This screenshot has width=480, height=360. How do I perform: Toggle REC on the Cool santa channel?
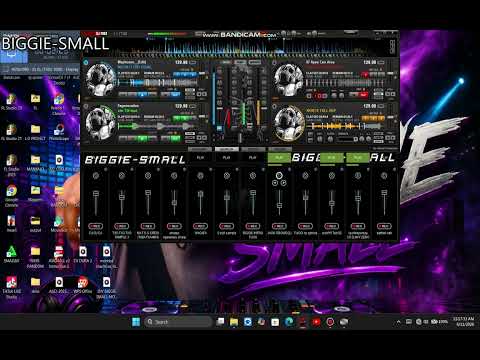click(226, 226)
